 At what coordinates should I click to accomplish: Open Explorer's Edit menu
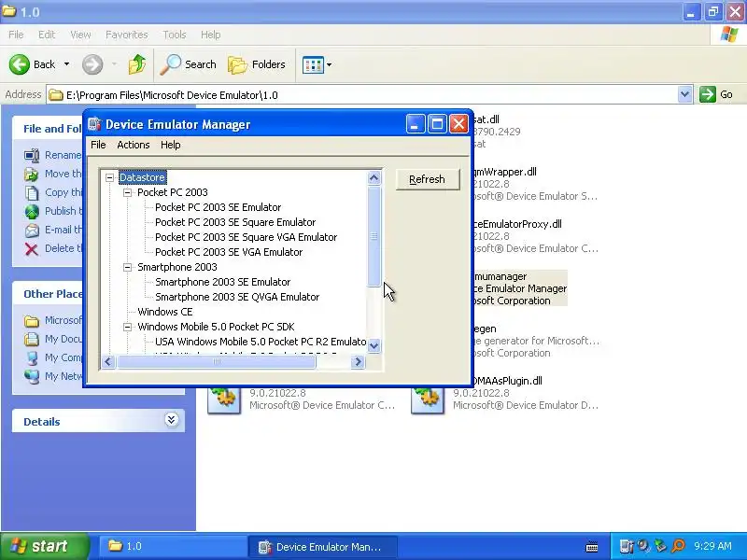pyautogui.click(x=47, y=35)
